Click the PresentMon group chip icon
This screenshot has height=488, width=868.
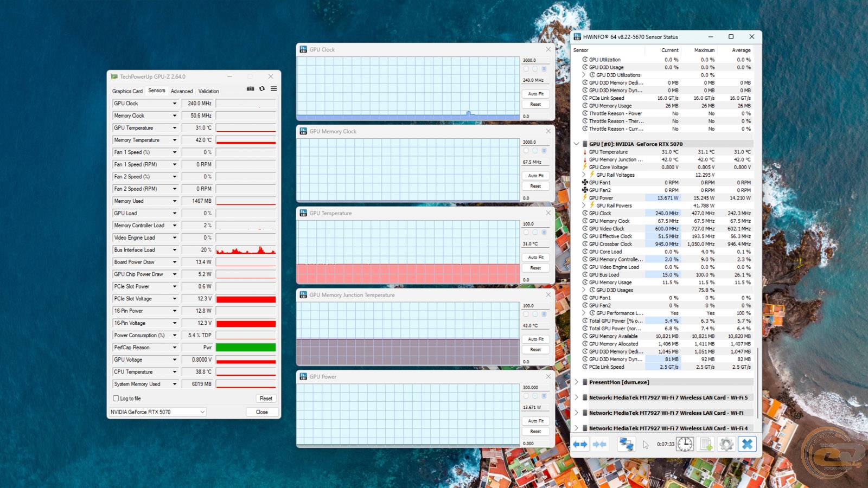coord(585,382)
